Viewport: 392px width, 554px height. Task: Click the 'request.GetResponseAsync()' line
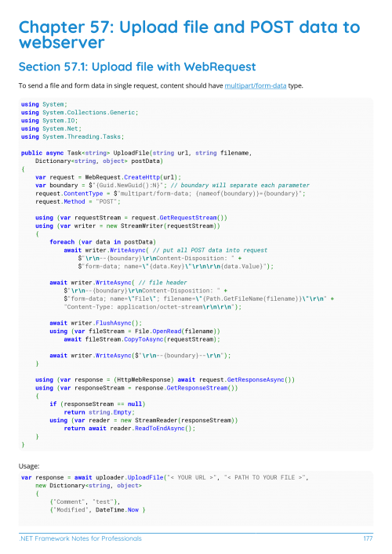(165, 380)
